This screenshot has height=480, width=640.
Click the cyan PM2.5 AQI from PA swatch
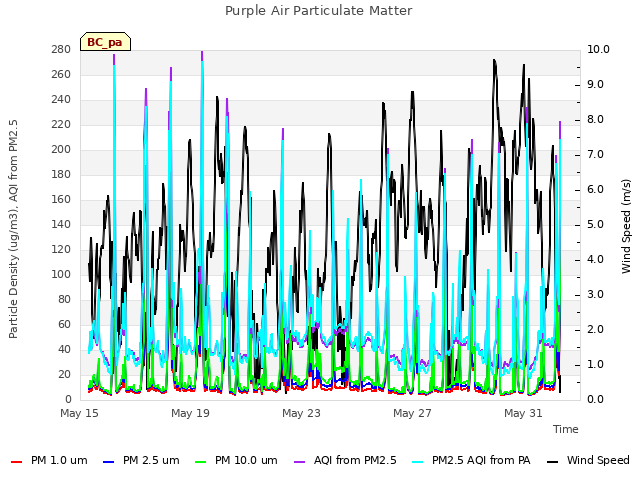(418, 462)
